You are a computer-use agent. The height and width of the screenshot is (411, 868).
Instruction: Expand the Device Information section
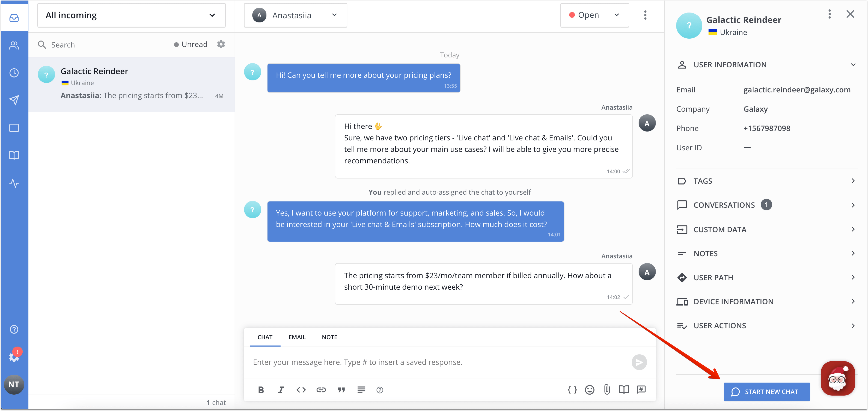[x=767, y=302]
